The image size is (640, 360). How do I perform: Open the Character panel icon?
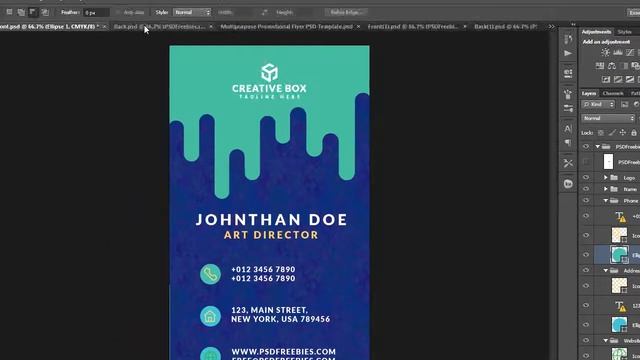coord(568,129)
